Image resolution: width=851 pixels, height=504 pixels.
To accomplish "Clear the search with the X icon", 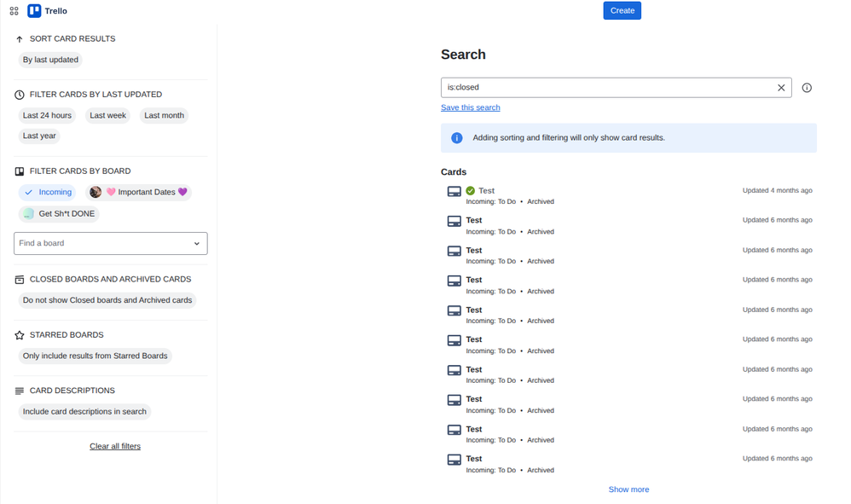I will [781, 87].
